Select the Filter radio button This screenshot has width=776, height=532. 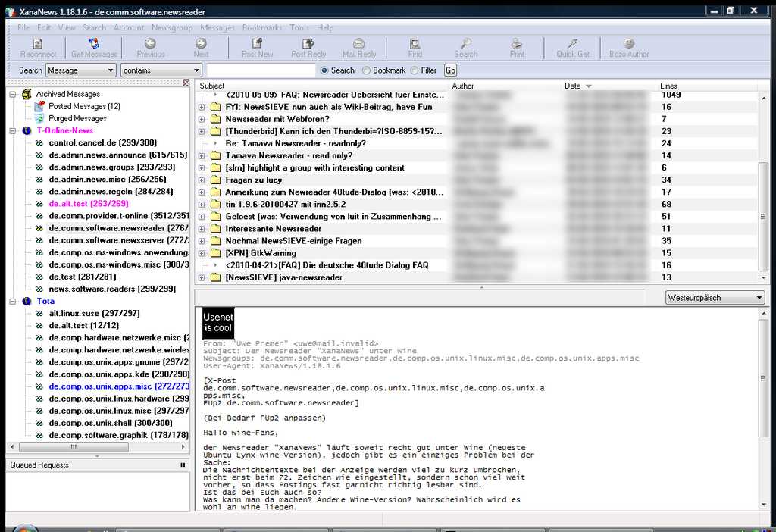coord(415,70)
